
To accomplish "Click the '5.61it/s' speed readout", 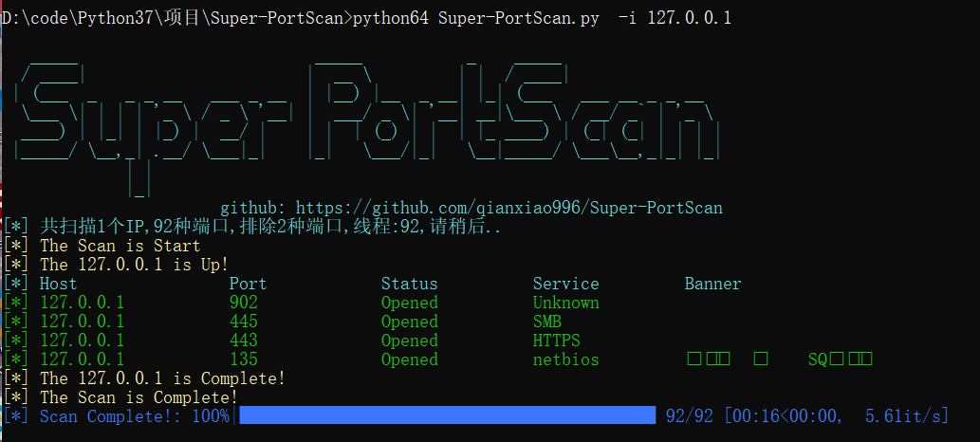I will [902, 415].
